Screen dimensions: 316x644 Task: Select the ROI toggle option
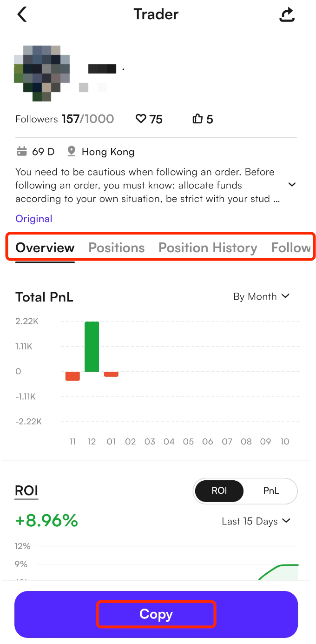click(x=219, y=491)
